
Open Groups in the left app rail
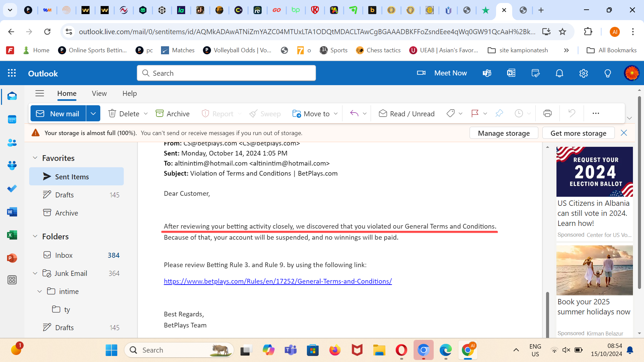coord(12,166)
